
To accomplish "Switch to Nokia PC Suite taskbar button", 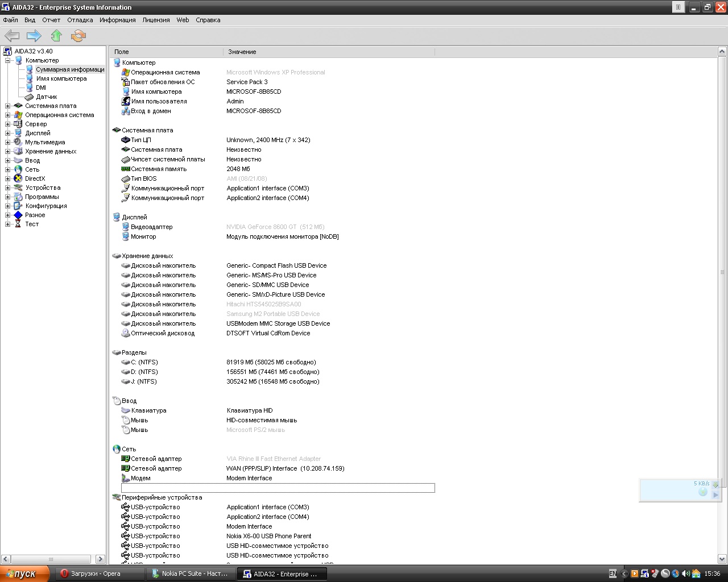I will click(x=191, y=573).
